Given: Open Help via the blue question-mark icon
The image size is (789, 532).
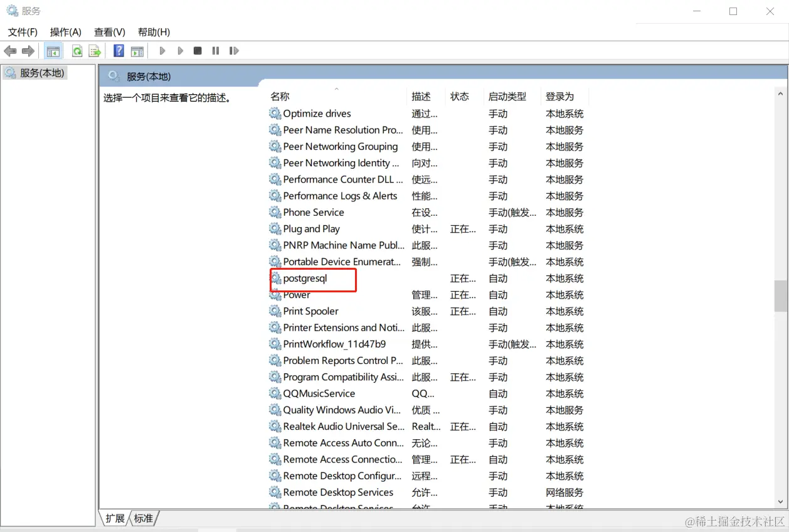Looking at the screenshot, I should 119,51.
